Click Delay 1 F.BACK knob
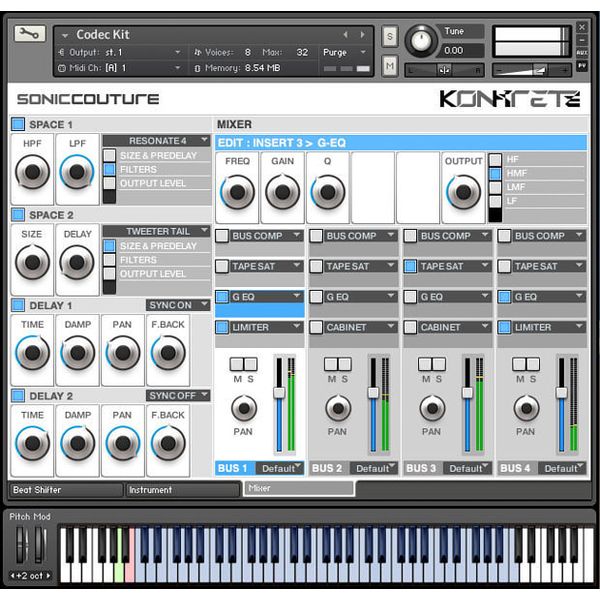This screenshot has width=600, height=600. tap(168, 353)
